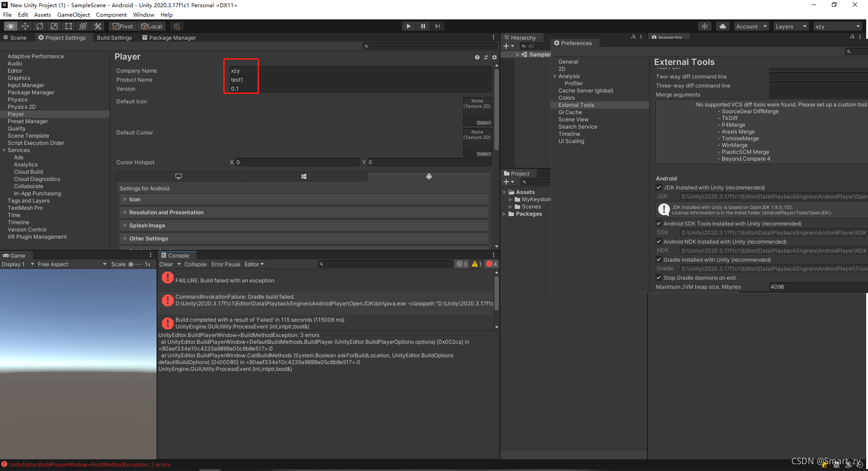Expand the Other Settings section
Image resolution: width=868 pixels, height=471 pixels.
pos(304,239)
